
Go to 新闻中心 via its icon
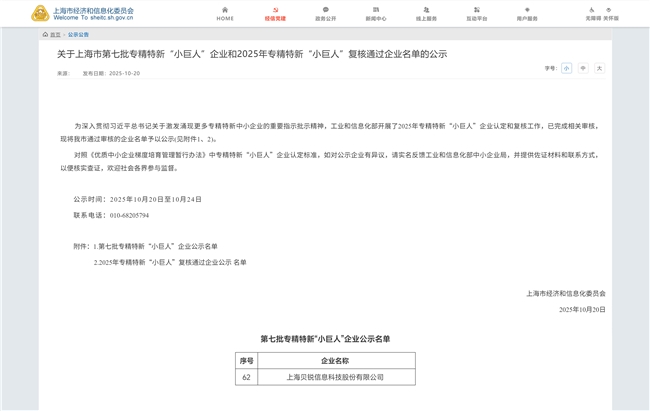pos(376,11)
